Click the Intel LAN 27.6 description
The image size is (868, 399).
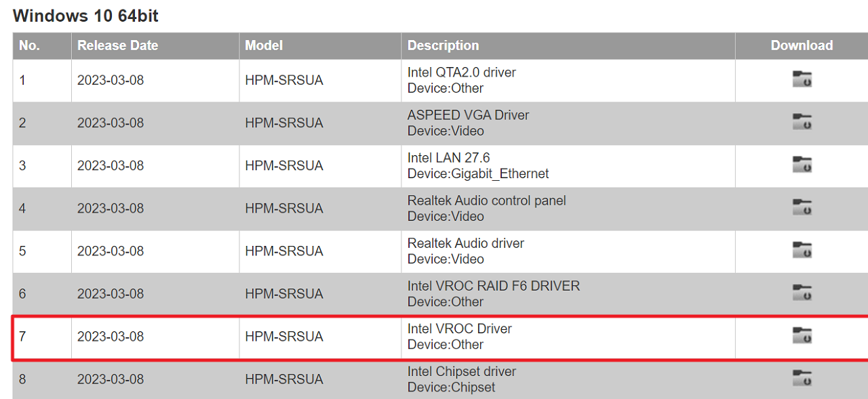(x=448, y=158)
